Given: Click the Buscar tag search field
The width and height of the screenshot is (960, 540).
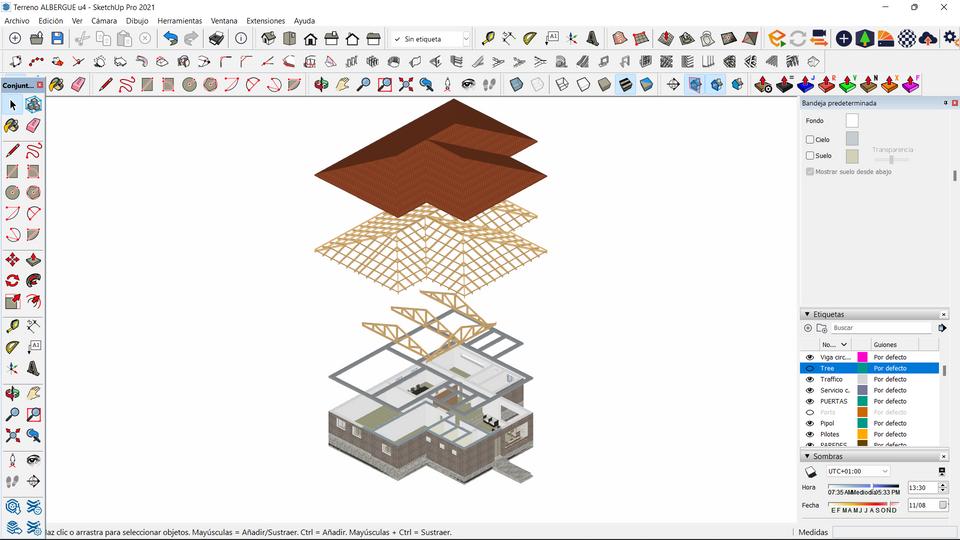Looking at the screenshot, I should coord(882,328).
